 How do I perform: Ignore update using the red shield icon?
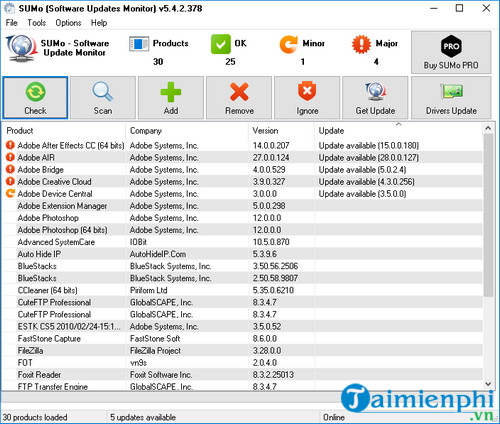point(307,98)
